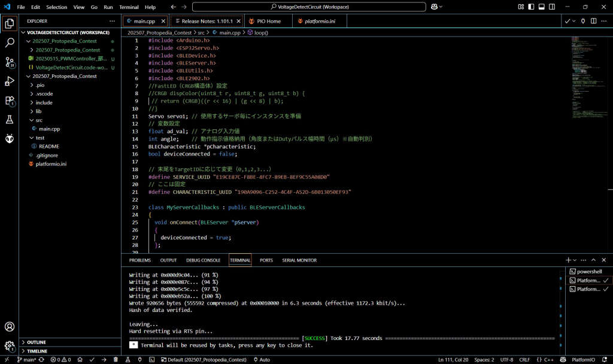This screenshot has height=364, width=613.
Task: Click Customize Layout icon in title bar
Action: click(521, 7)
